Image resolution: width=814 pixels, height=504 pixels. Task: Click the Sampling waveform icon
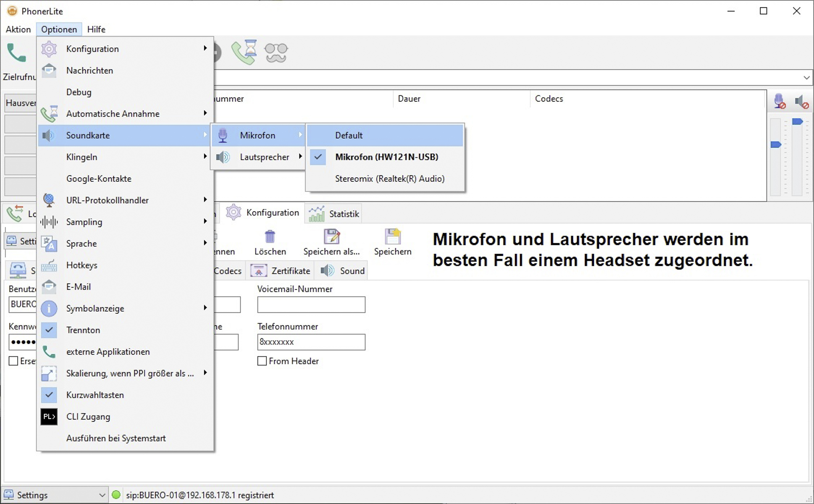coord(49,222)
